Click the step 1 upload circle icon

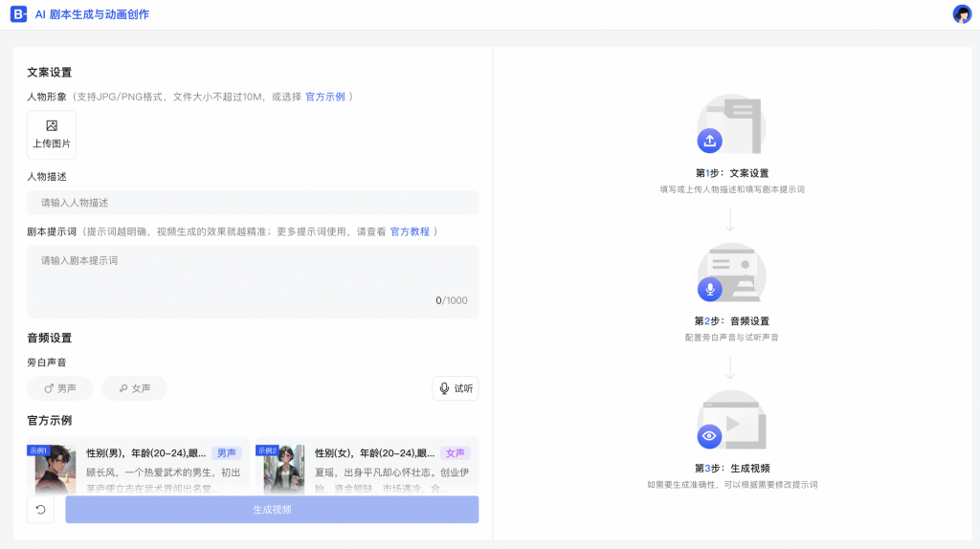point(709,141)
